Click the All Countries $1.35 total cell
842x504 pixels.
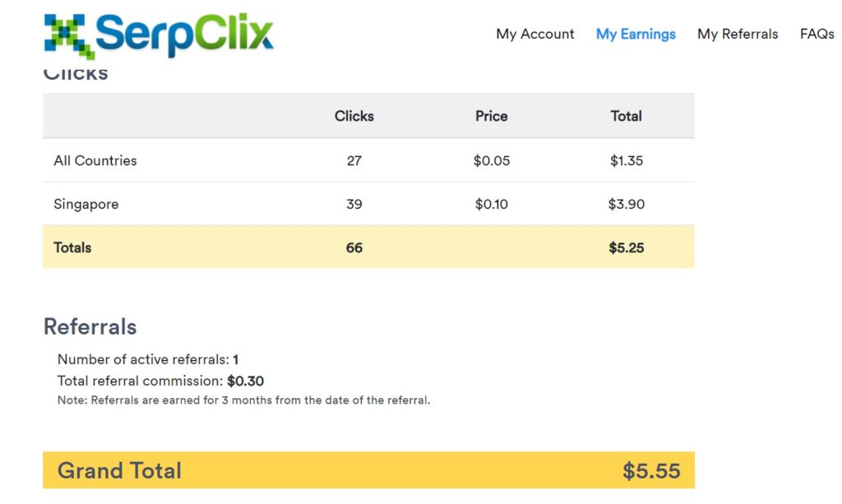pyautogui.click(x=626, y=160)
